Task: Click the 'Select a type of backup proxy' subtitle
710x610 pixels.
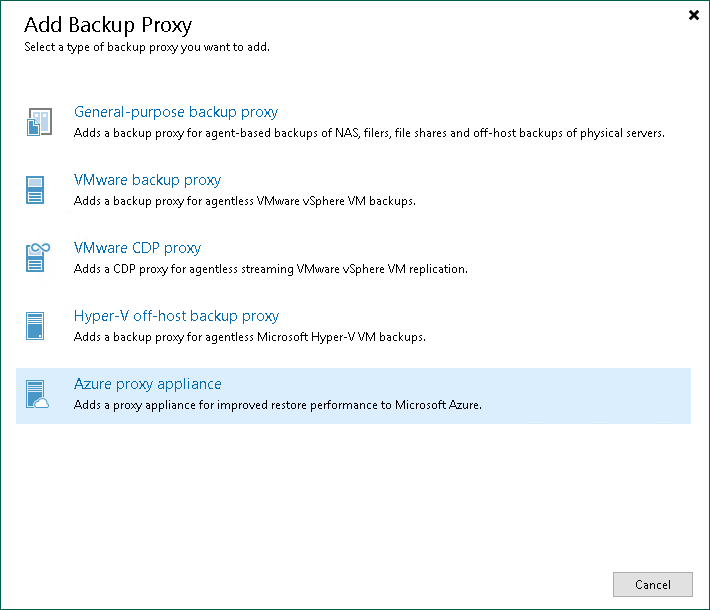Action: pos(146,47)
